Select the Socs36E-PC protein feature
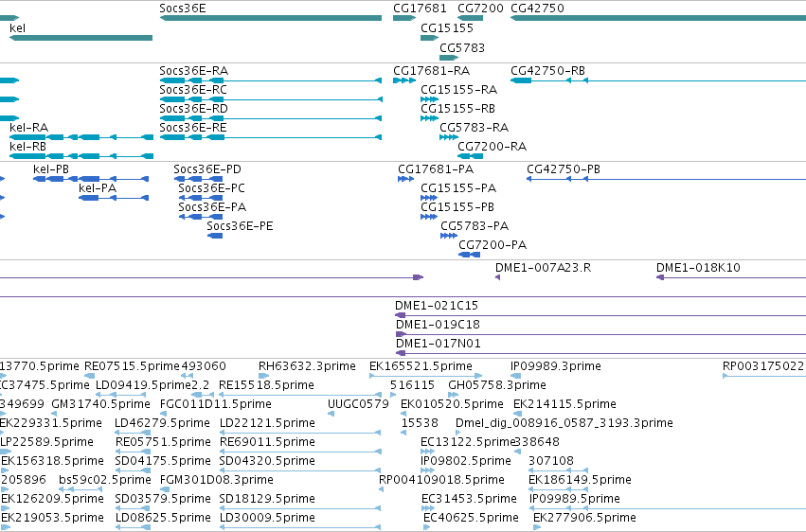Image resolution: width=806 pixels, height=532 pixels. pyautogui.click(x=201, y=198)
